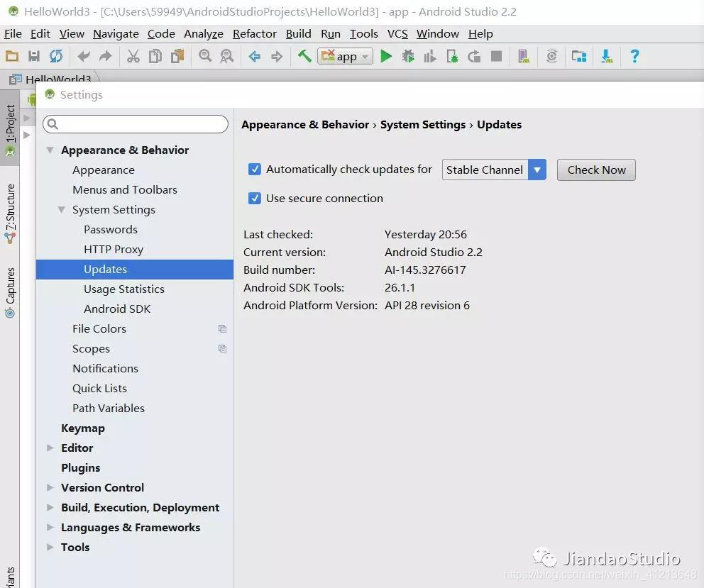This screenshot has width=704, height=588.
Task: Click the Stop square icon
Action: [x=496, y=57]
